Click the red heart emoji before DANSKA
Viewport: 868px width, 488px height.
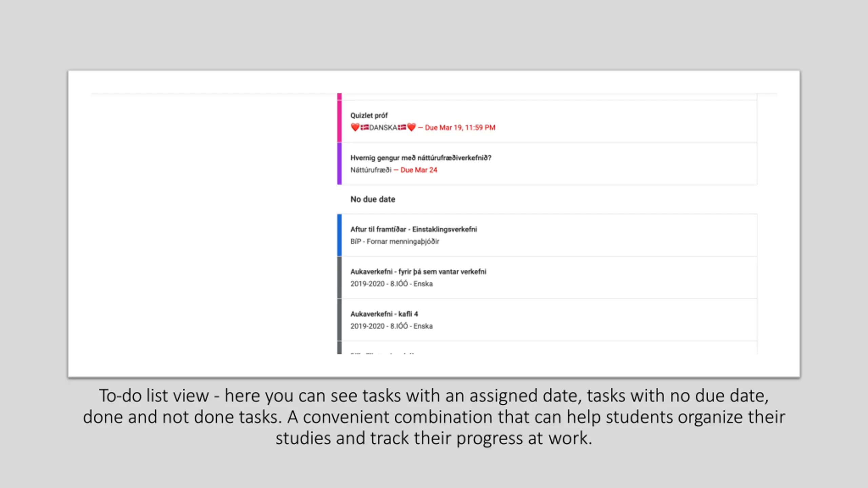pos(355,127)
